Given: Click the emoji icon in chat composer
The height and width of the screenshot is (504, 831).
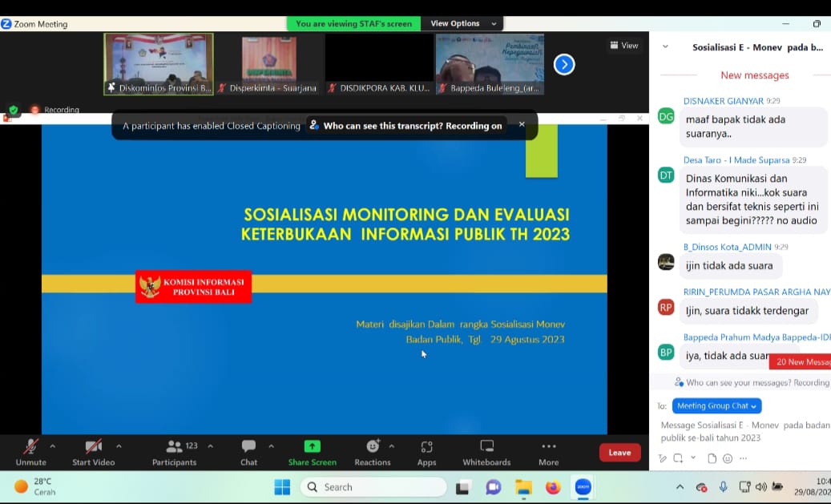Looking at the screenshot, I should click(728, 458).
